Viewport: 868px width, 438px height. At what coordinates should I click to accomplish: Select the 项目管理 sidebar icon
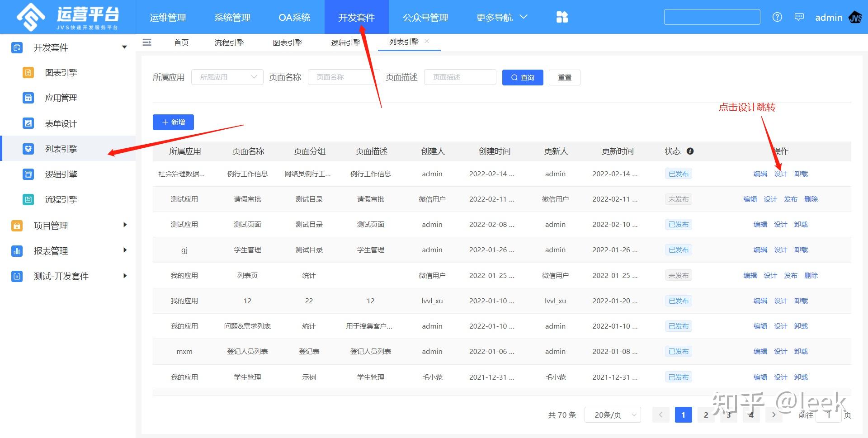point(17,225)
